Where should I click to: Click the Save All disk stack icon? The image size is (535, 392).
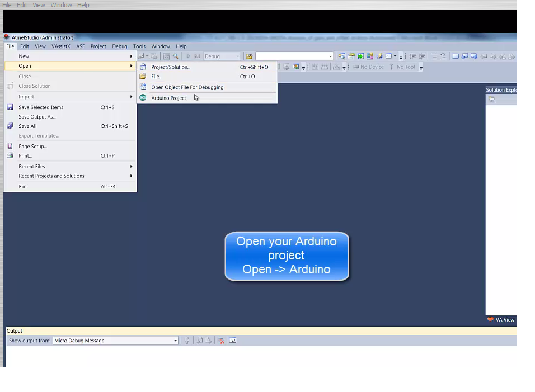[10, 126]
